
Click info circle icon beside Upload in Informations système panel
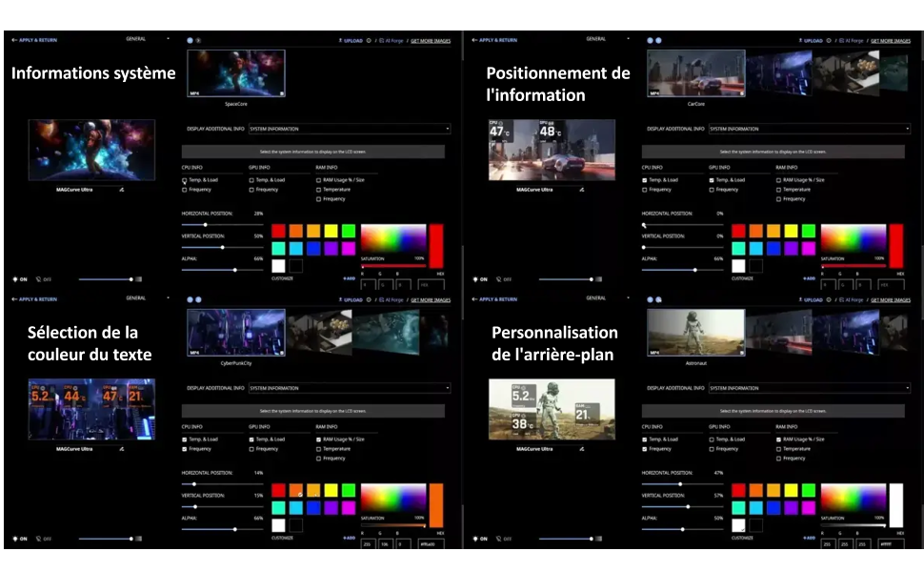coord(369,41)
